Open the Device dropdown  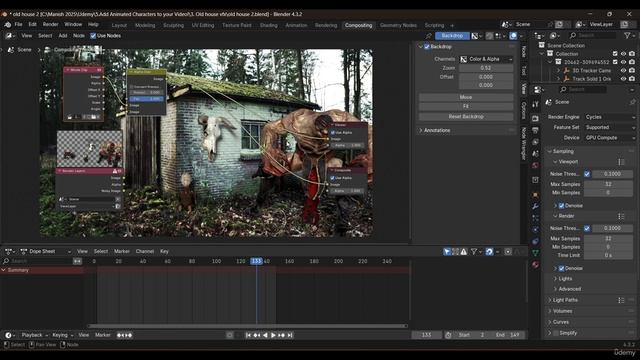click(610, 138)
